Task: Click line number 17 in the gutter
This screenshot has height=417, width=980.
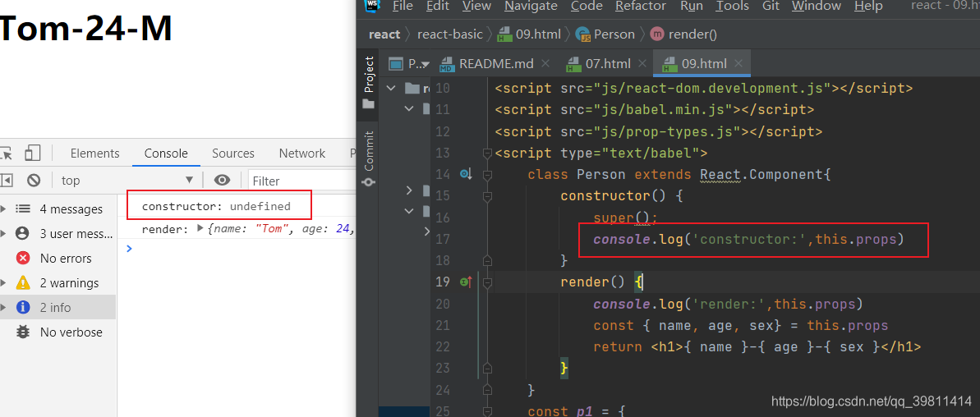Action: coord(442,239)
